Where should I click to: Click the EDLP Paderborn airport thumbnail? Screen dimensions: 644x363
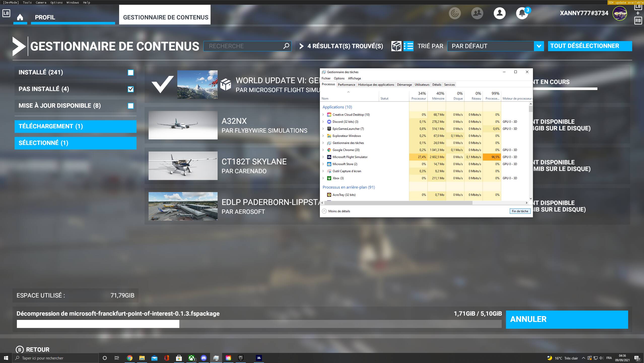[x=183, y=206]
